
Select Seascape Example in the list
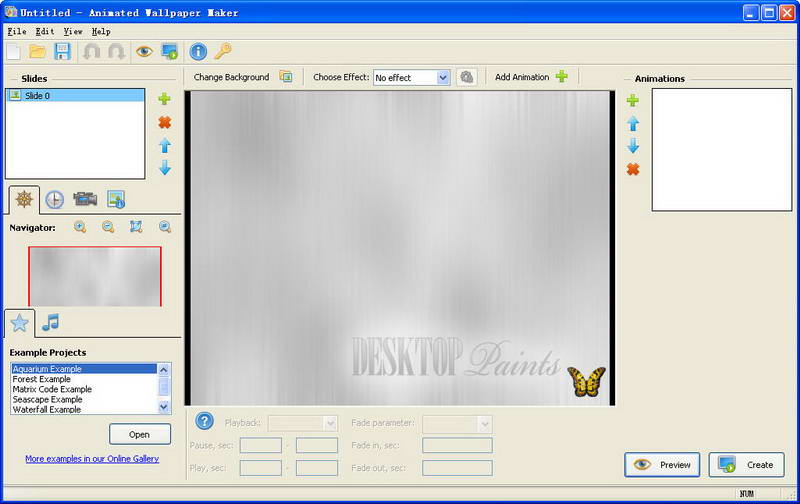click(x=84, y=399)
